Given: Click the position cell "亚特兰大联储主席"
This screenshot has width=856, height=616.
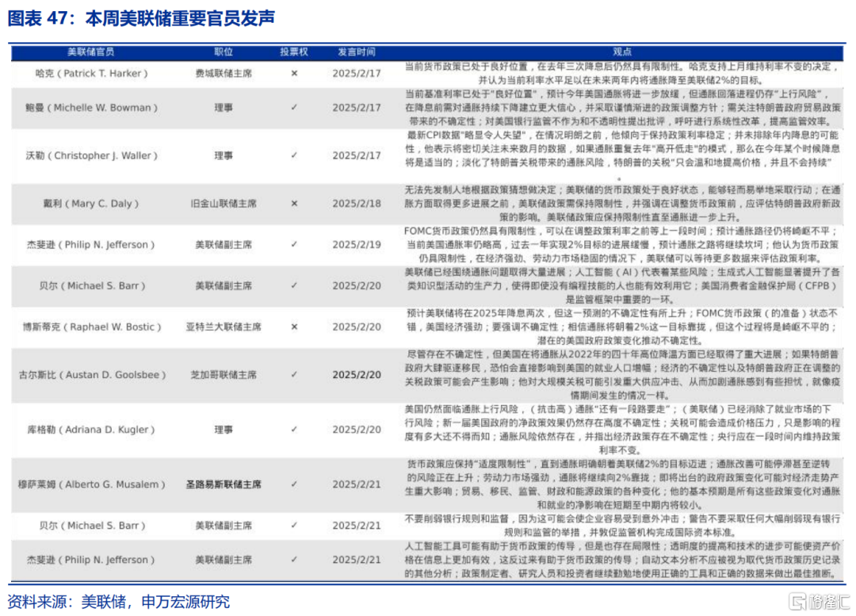Looking at the screenshot, I should click(x=224, y=327).
